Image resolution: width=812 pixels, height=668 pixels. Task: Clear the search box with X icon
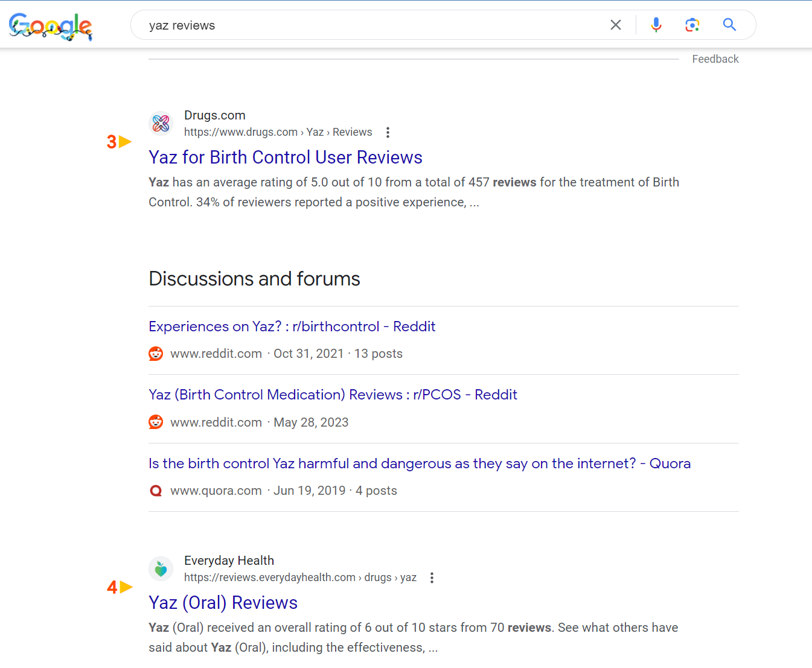pyautogui.click(x=616, y=25)
